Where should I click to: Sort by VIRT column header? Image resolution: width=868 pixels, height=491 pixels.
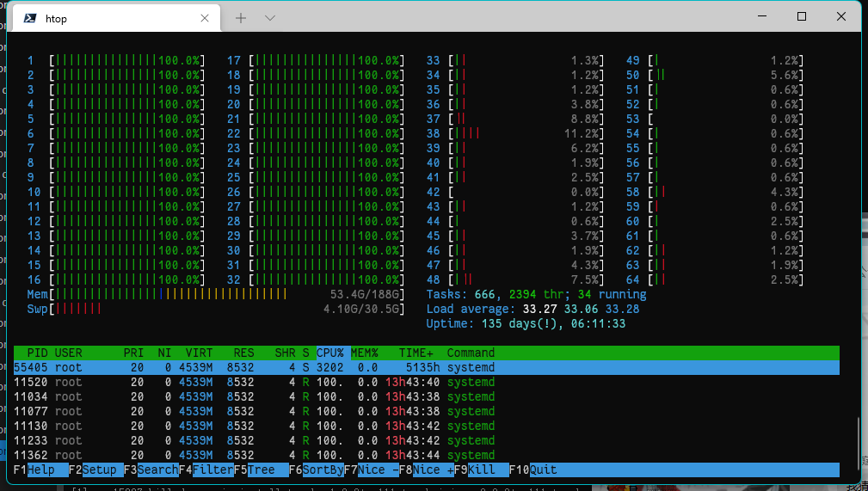point(199,353)
